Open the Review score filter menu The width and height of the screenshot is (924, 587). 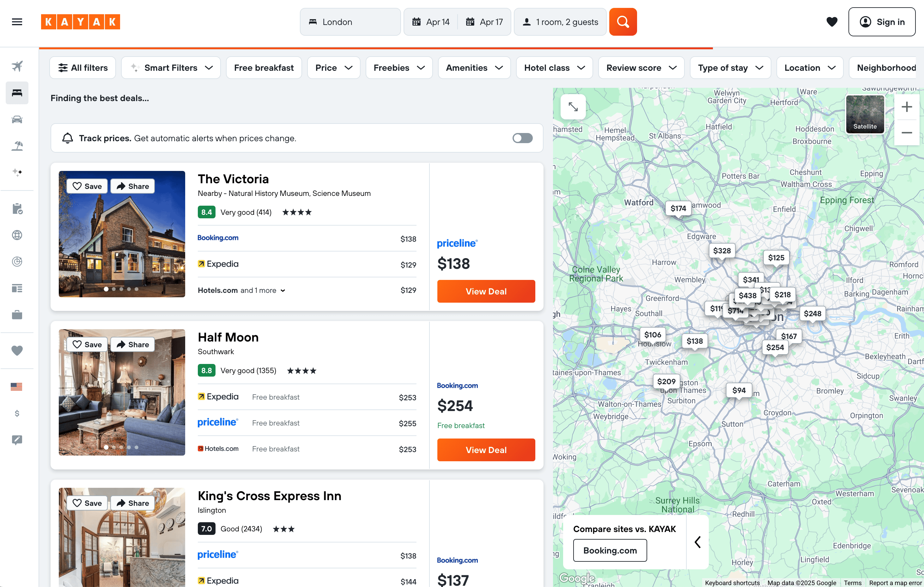coord(641,68)
